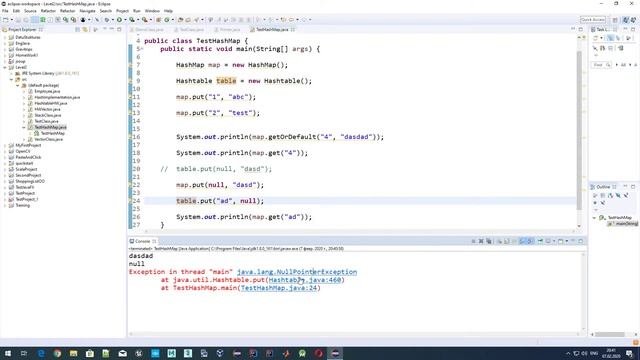Viewport: 640px width, 360px height.
Task: Click the Outline panel horizontal scrollbar
Action: [610, 334]
